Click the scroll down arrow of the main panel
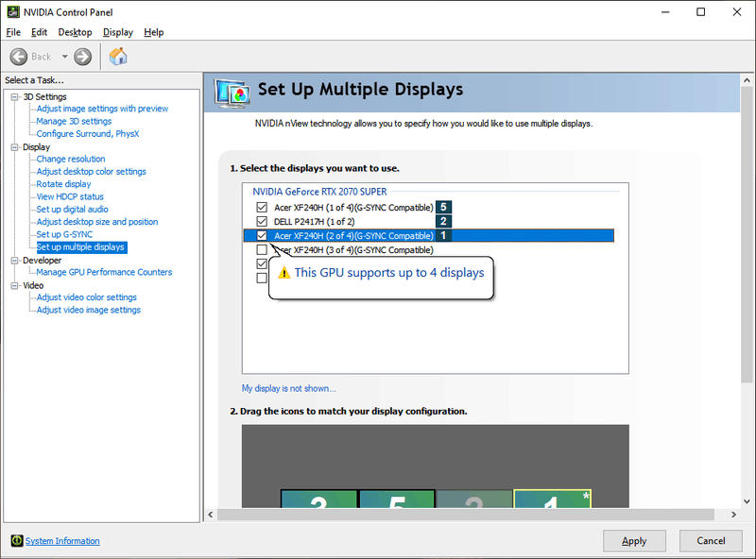Screen dimensions: 756x559 coord(747,501)
